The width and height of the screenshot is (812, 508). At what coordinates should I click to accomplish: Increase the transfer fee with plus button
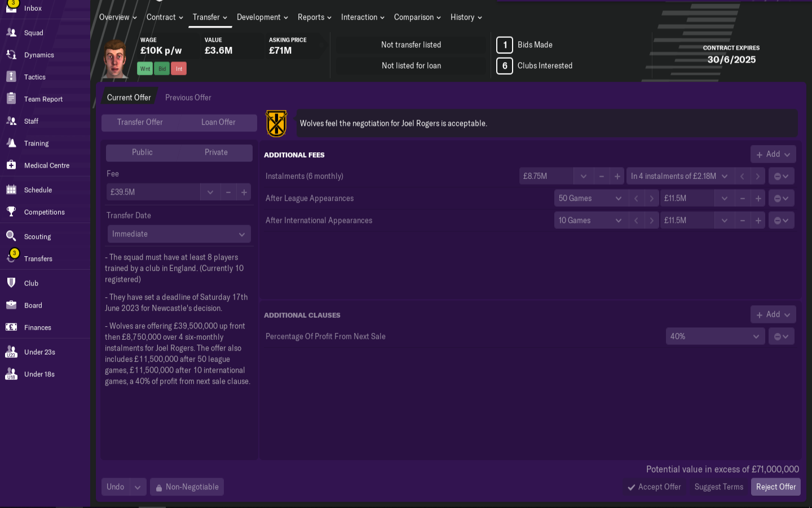click(244, 192)
